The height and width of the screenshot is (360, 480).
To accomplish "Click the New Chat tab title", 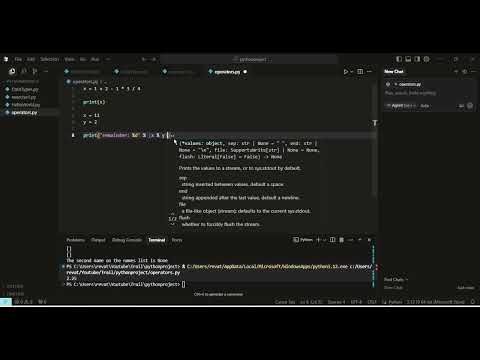I will pyautogui.click(x=394, y=71).
